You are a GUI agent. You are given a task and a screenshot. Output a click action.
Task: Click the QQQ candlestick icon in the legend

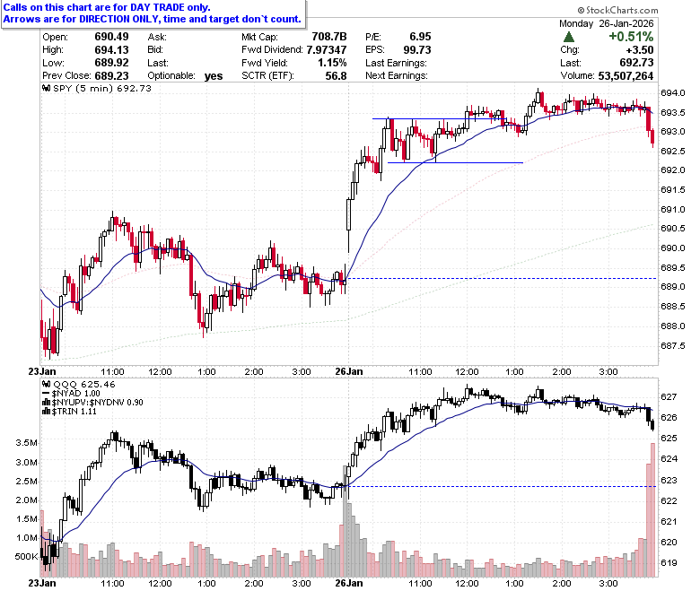[46, 384]
